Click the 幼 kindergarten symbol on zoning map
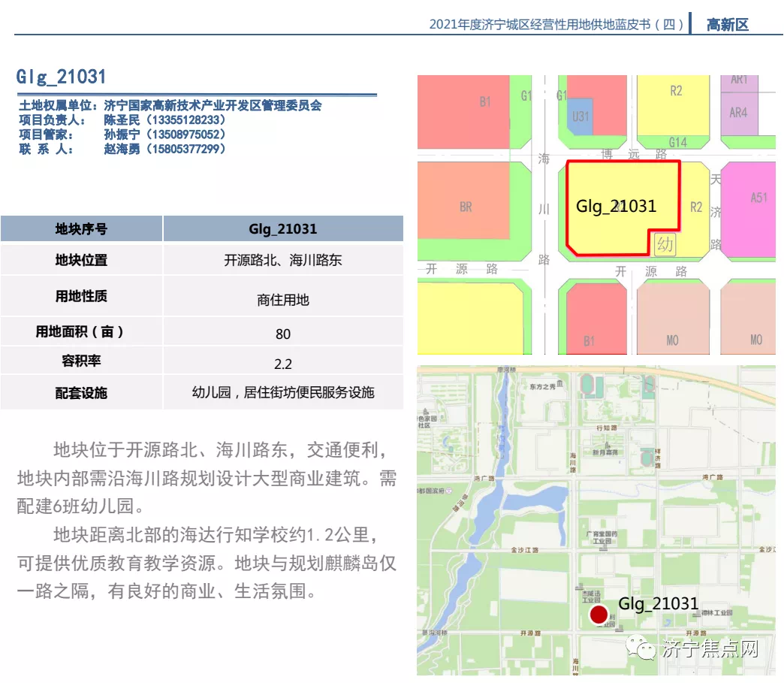 [x=665, y=243]
